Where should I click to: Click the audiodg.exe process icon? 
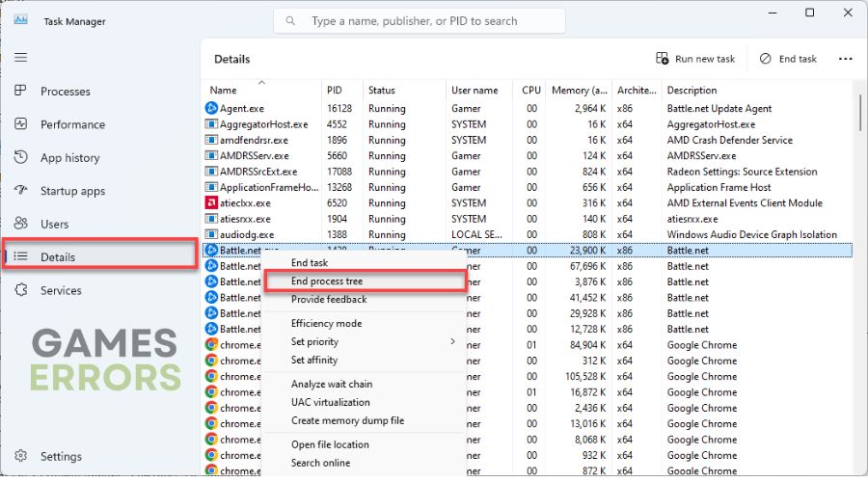(211, 234)
